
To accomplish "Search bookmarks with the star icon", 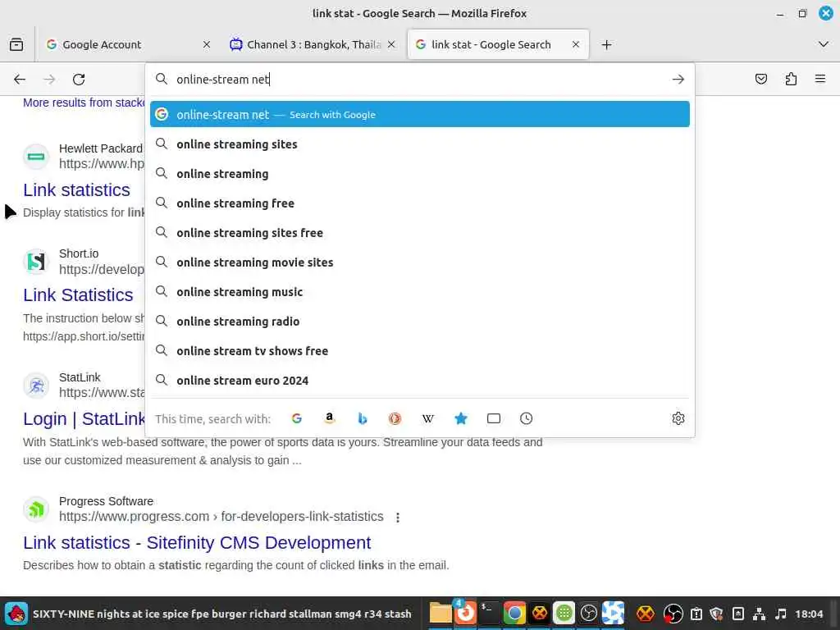I will [461, 418].
